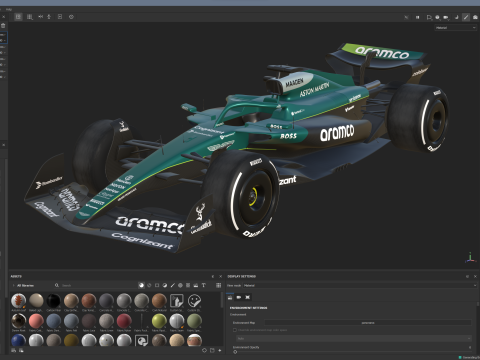
Task: Filter assets by Smart masks square icon
Action: (x=157, y=285)
